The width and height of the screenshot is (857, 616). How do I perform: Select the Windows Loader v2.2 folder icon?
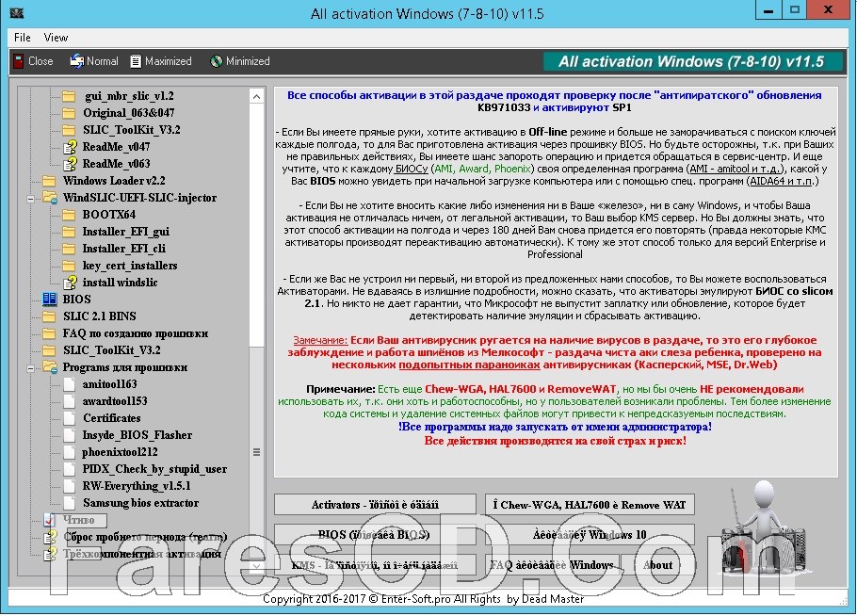[x=49, y=181]
